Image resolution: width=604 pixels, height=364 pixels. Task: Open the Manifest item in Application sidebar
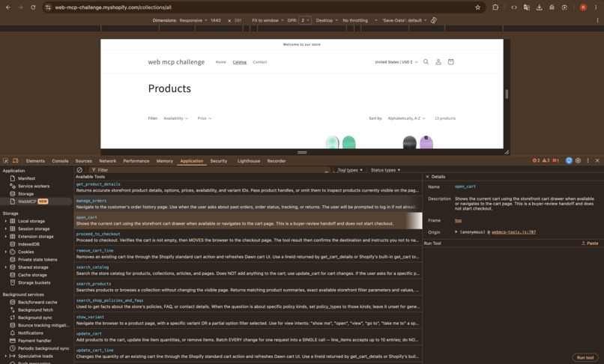26,178
